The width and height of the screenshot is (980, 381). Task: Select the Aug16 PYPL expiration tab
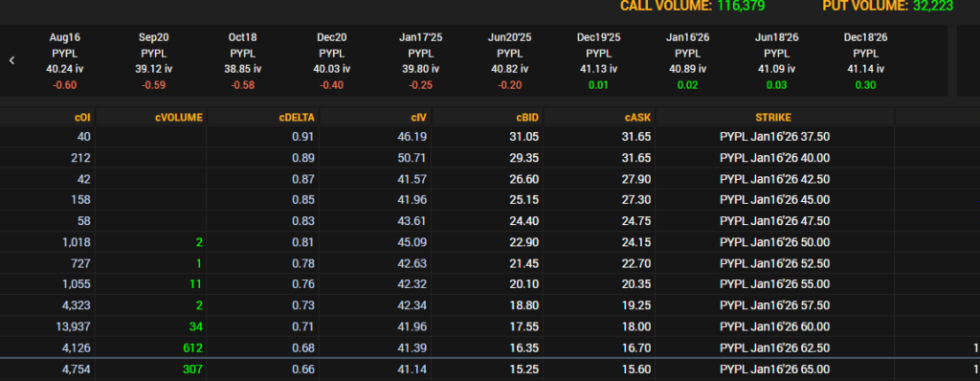(x=64, y=60)
